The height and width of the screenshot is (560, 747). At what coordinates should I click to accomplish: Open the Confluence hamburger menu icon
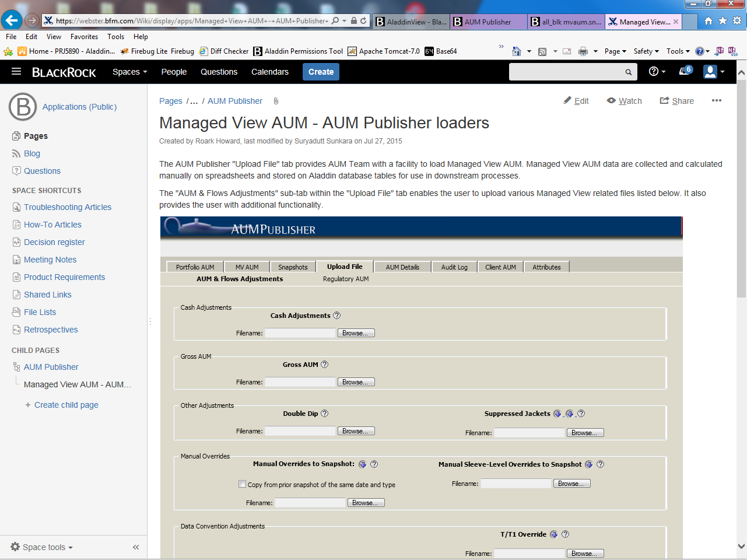tap(16, 71)
